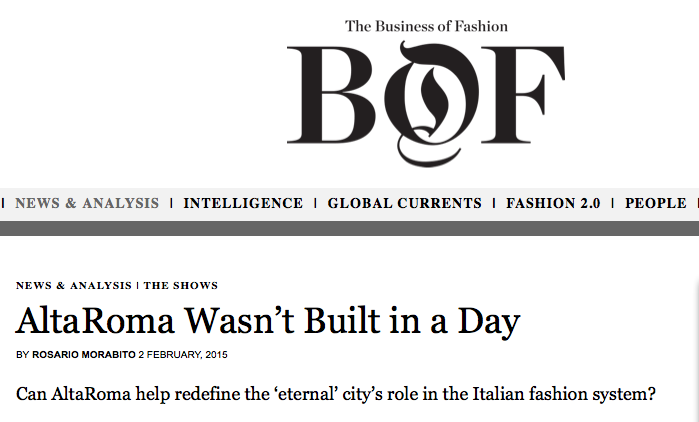Click the separator between Intelligence and Global Currents
The image size is (699, 422).
click(316, 203)
